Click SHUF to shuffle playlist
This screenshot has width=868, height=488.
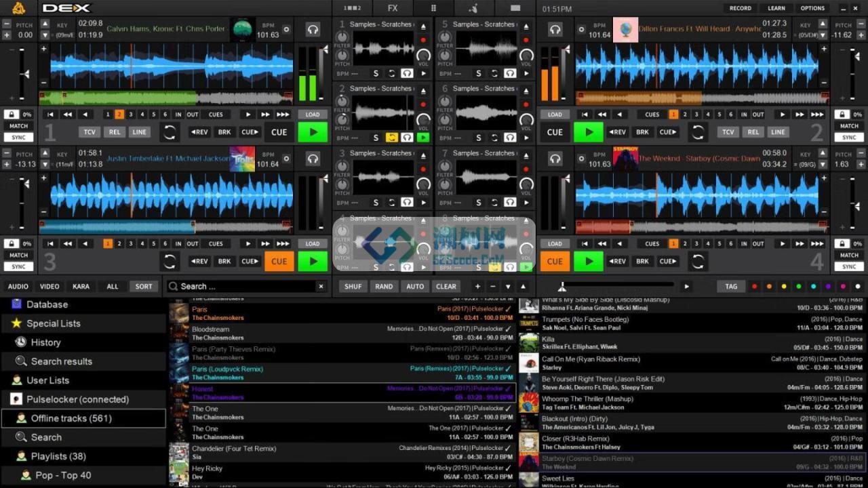pos(353,286)
